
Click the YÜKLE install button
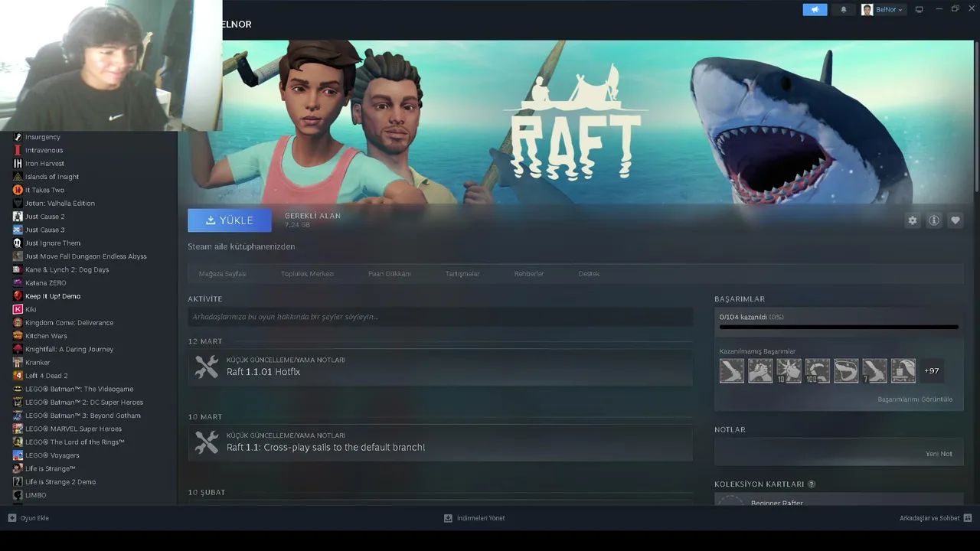pyautogui.click(x=230, y=220)
